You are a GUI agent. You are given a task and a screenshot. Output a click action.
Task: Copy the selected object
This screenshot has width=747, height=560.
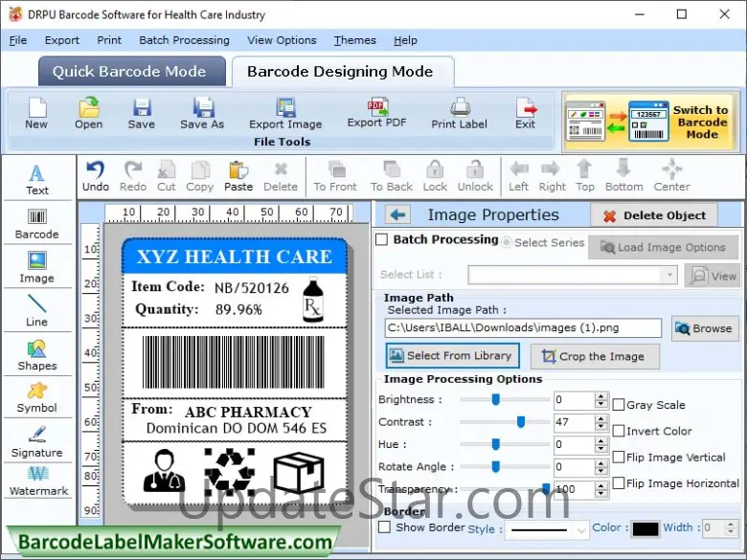tap(199, 176)
